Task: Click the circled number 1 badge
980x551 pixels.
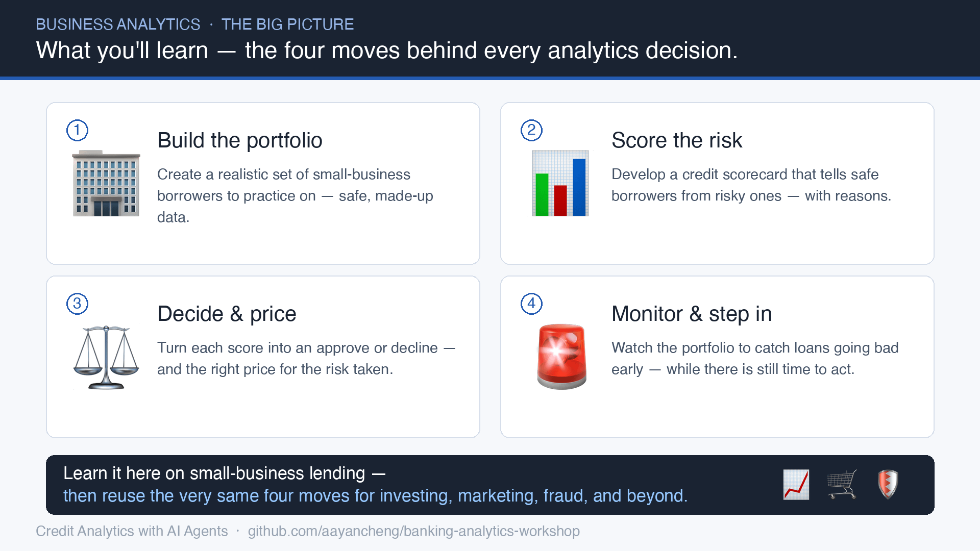Action: point(78,130)
